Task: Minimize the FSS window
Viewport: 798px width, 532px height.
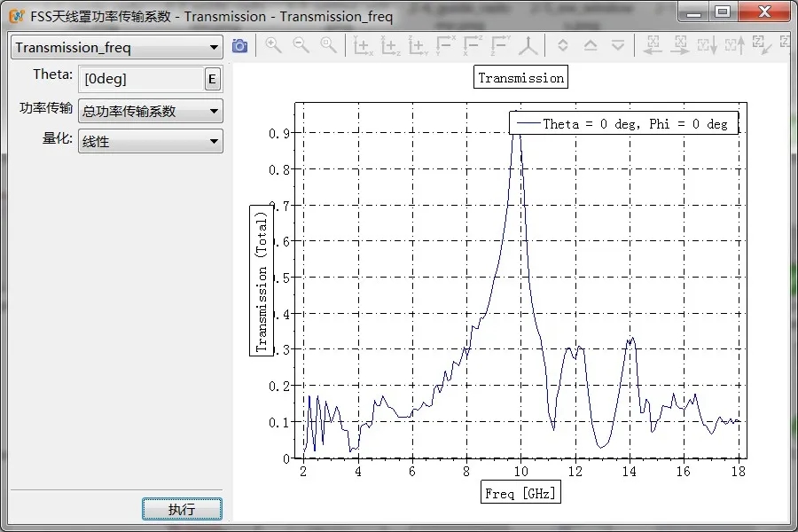Action: [x=693, y=12]
